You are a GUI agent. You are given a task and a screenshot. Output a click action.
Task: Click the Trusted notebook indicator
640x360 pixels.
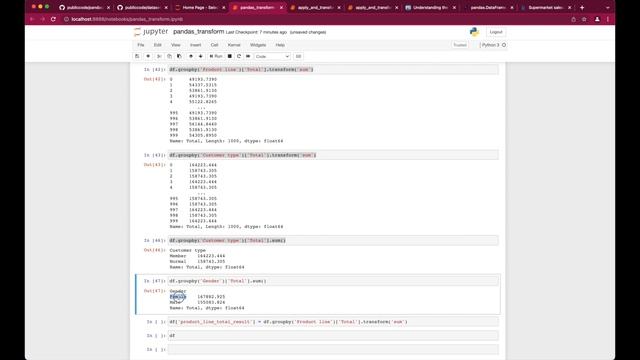[460, 45]
